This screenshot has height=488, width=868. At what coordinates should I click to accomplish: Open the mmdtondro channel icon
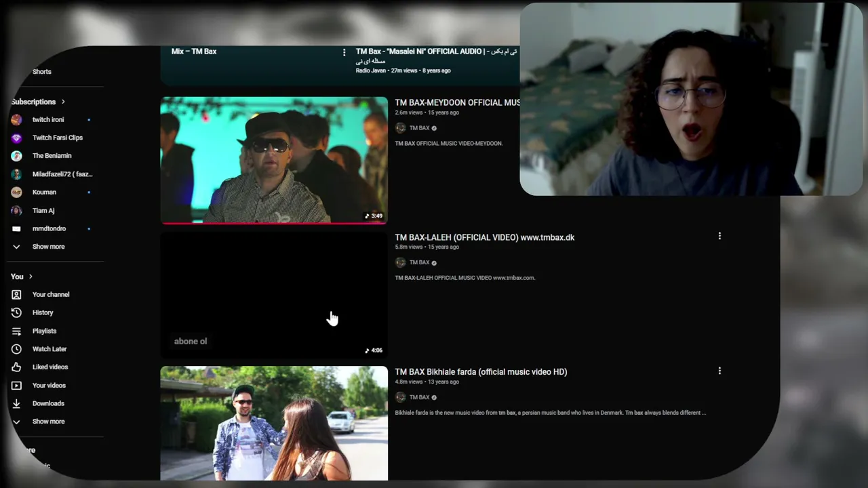(x=17, y=229)
